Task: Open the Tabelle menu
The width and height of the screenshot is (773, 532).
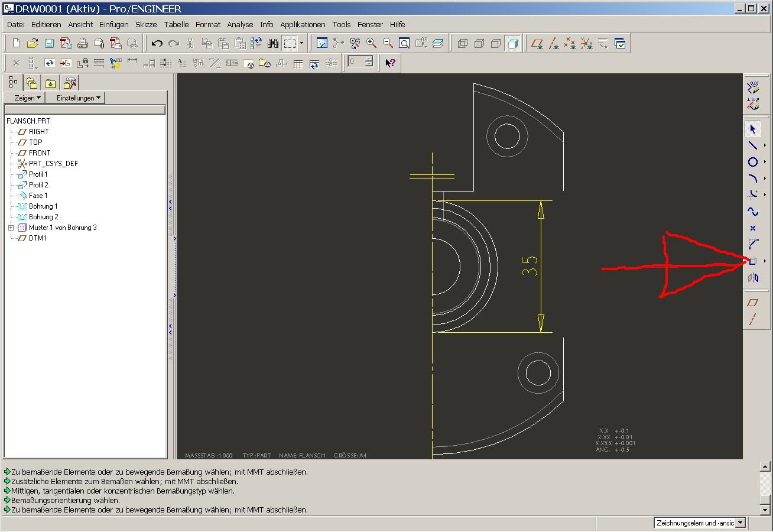Action: pyautogui.click(x=176, y=24)
